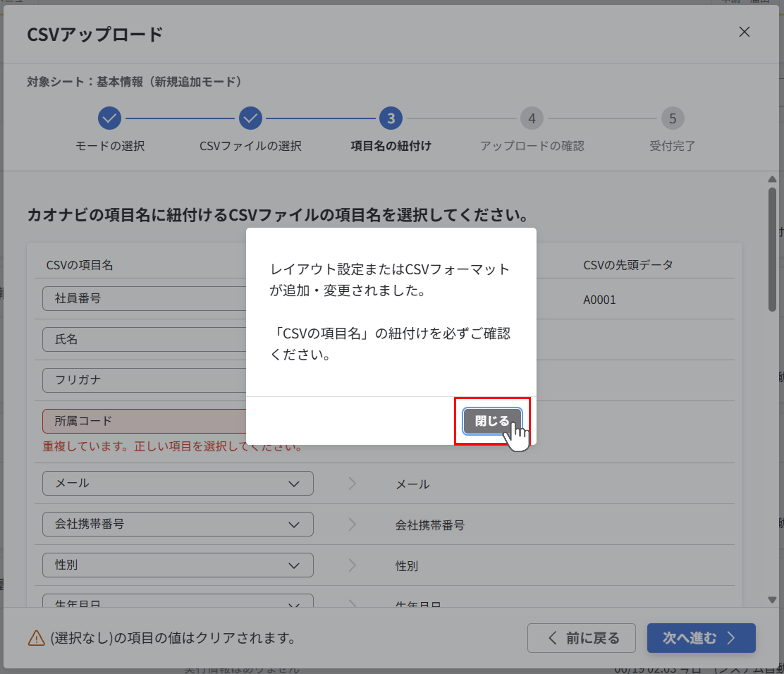Click the CSVの先頭データ column header
Screen dimensions: 784x674
(628, 265)
